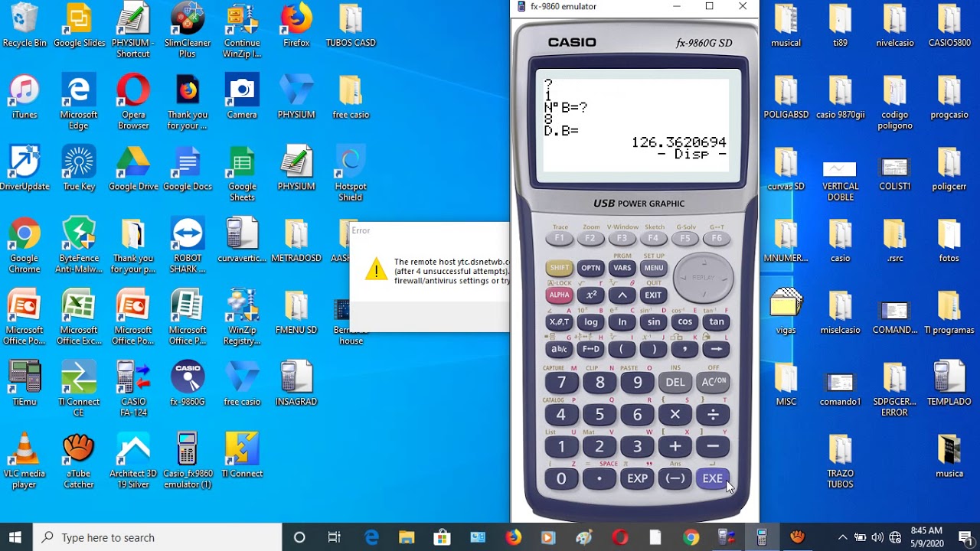The image size is (980, 551).
Task: Click the SHIFT key on the calculator
Action: [x=559, y=268]
